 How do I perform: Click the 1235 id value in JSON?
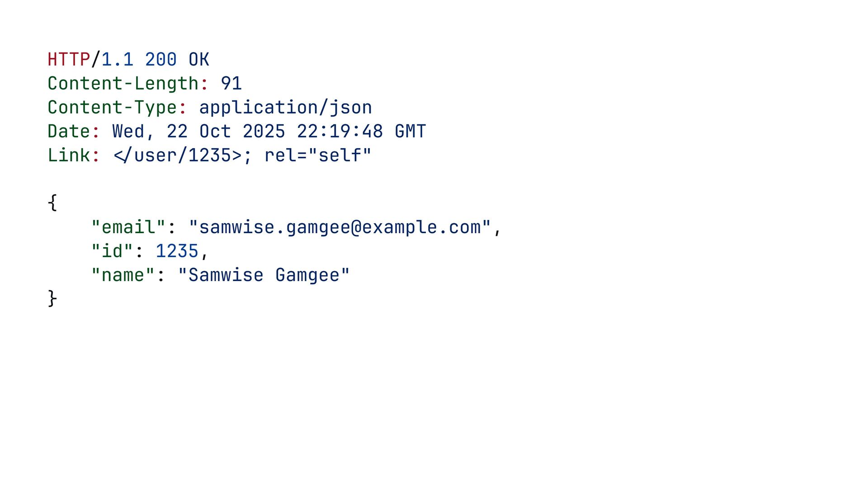click(177, 251)
